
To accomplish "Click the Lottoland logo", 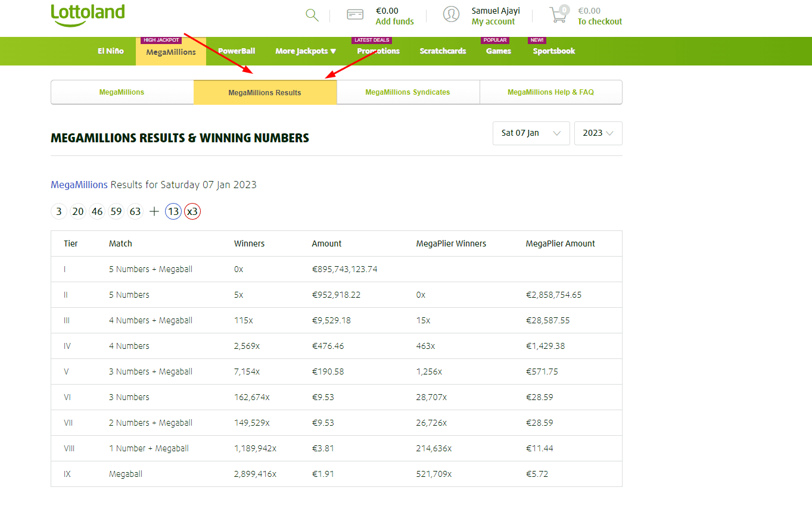I will 88,15.
